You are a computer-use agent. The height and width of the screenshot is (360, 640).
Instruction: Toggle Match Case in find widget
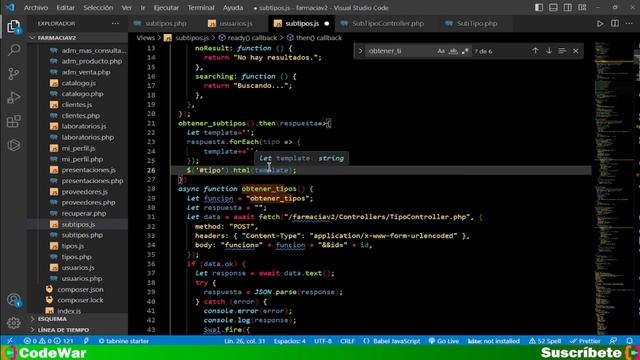tap(441, 51)
